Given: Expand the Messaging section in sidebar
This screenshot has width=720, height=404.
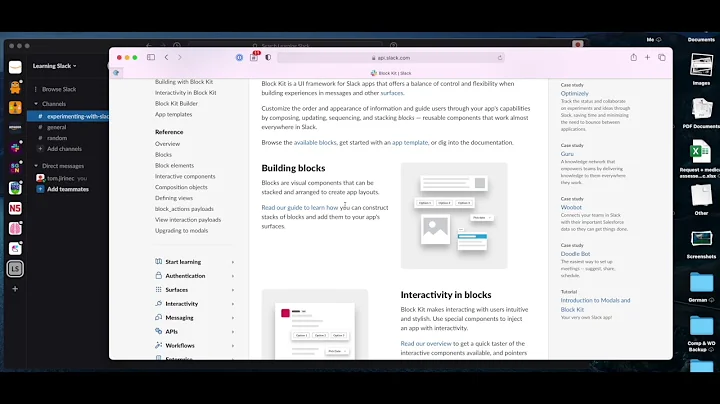Looking at the screenshot, I should 180,317.
